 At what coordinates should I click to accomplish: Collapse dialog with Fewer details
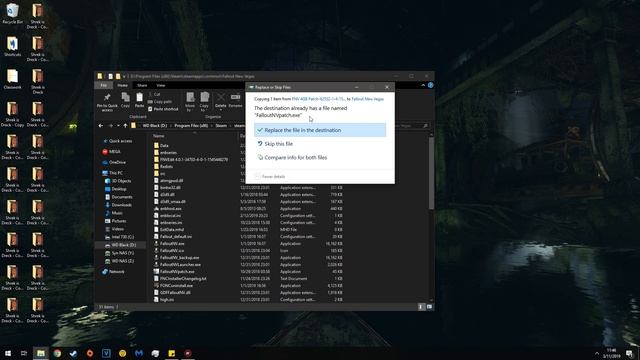(270, 177)
